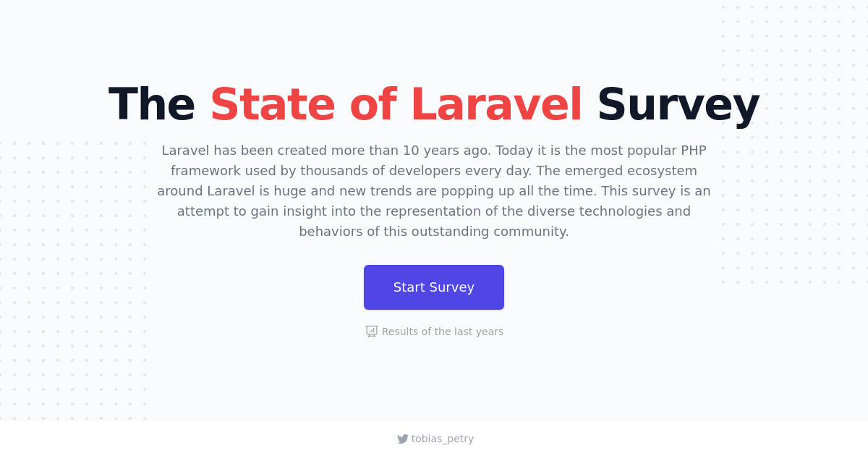The image size is (868, 456).
Task: Click the red word State in the headline
Action: [x=273, y=105]
